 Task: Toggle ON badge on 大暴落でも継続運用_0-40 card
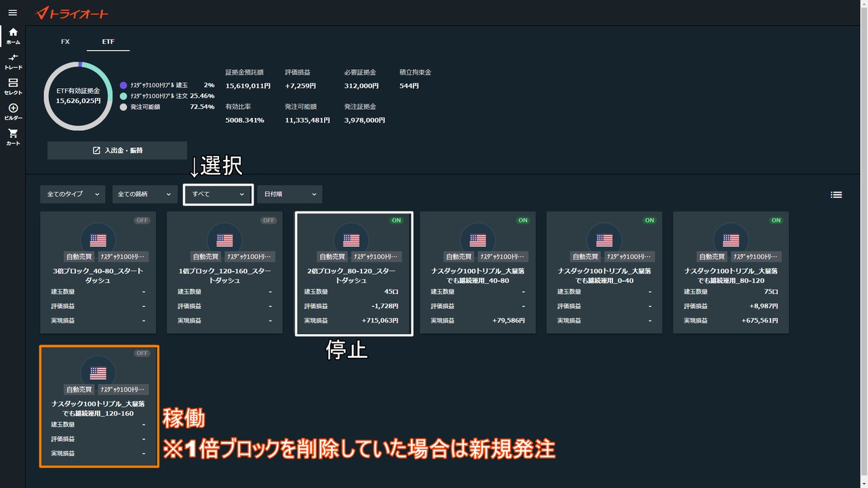click(x=650, y=220)
